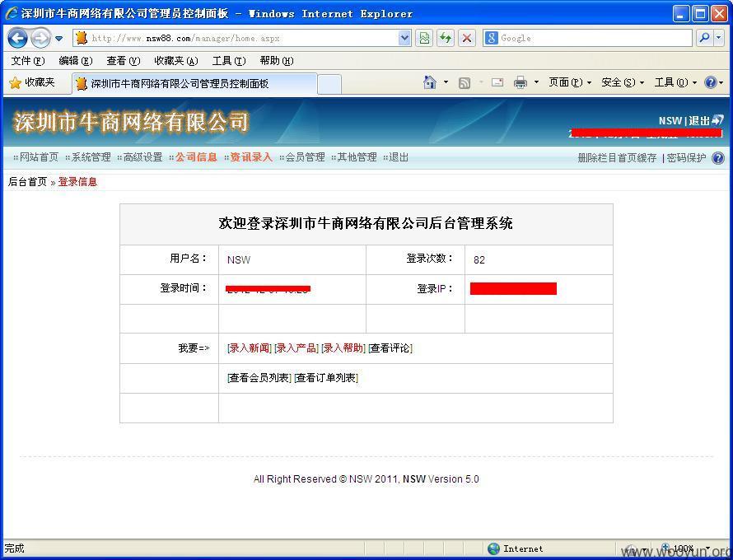The width and height of the screenshot is (733, 560).
Task: Open the 工具(T) menu
Action: [229, 61]
